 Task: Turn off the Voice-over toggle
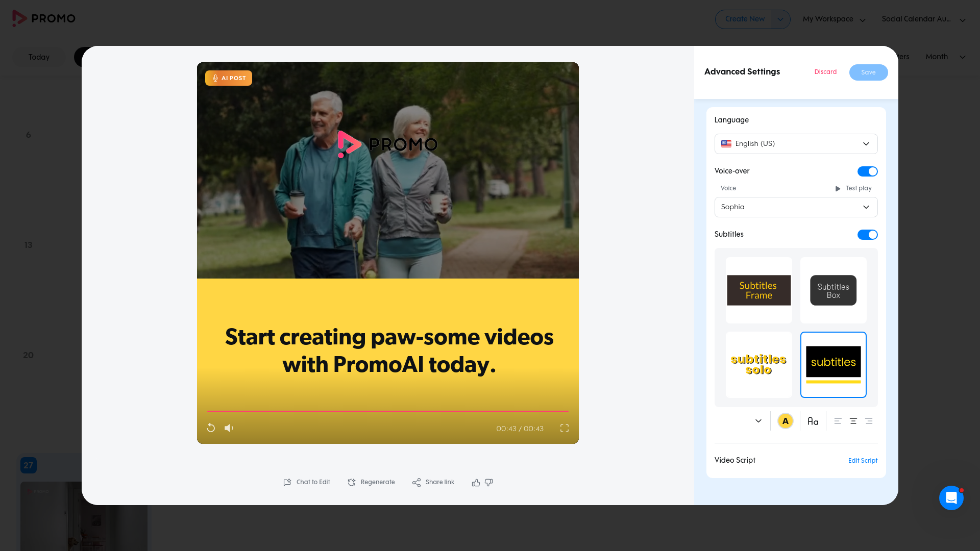867,171
